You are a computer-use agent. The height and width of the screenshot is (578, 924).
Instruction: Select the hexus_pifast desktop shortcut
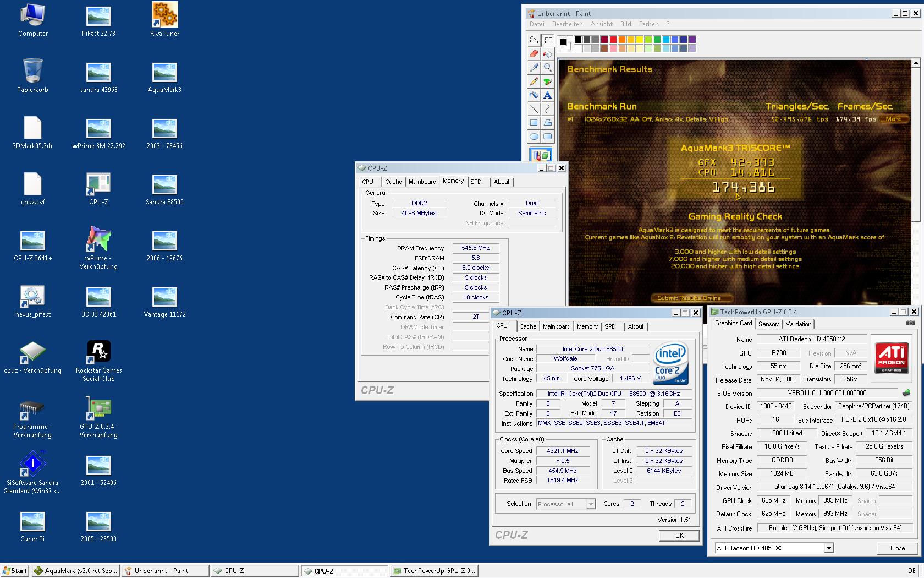(x=33, y=301)
